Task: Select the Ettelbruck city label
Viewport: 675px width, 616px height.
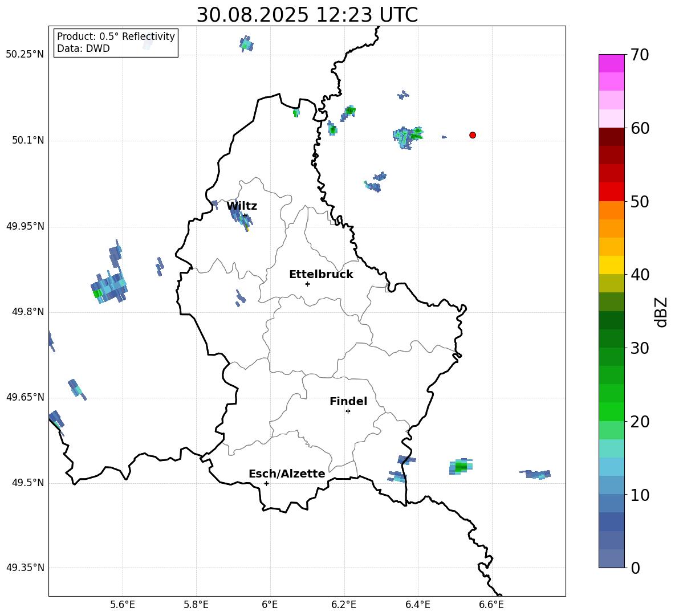Action: [x=321, y=275]
